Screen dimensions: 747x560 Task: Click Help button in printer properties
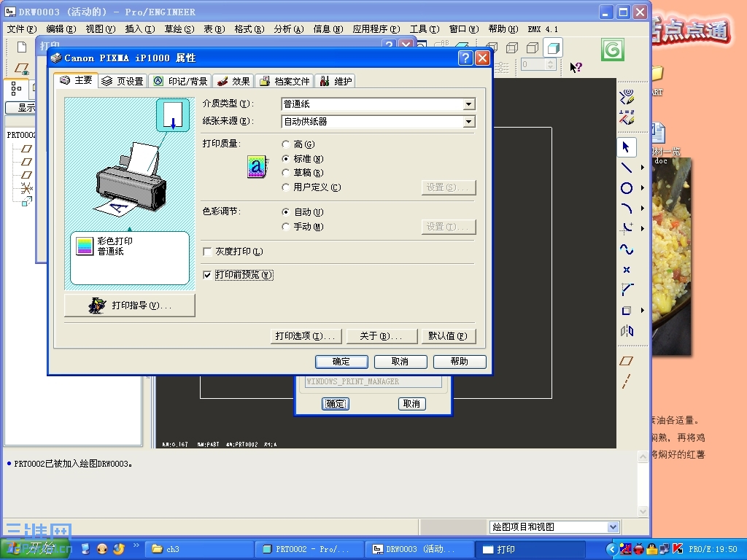pos(460,362)
